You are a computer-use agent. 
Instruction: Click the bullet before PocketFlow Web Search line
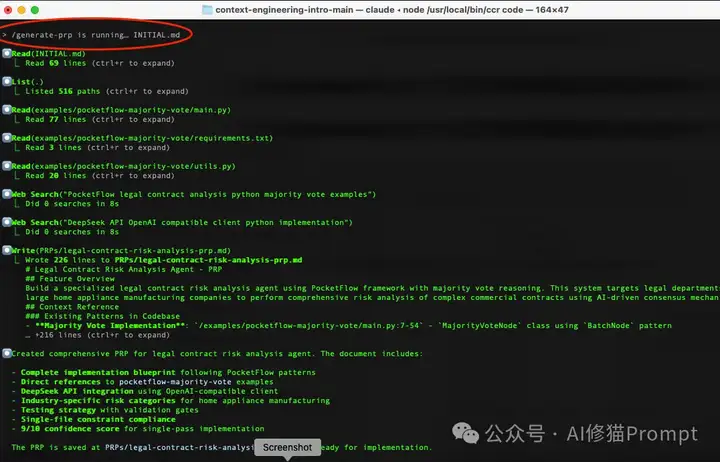(7, 194)
